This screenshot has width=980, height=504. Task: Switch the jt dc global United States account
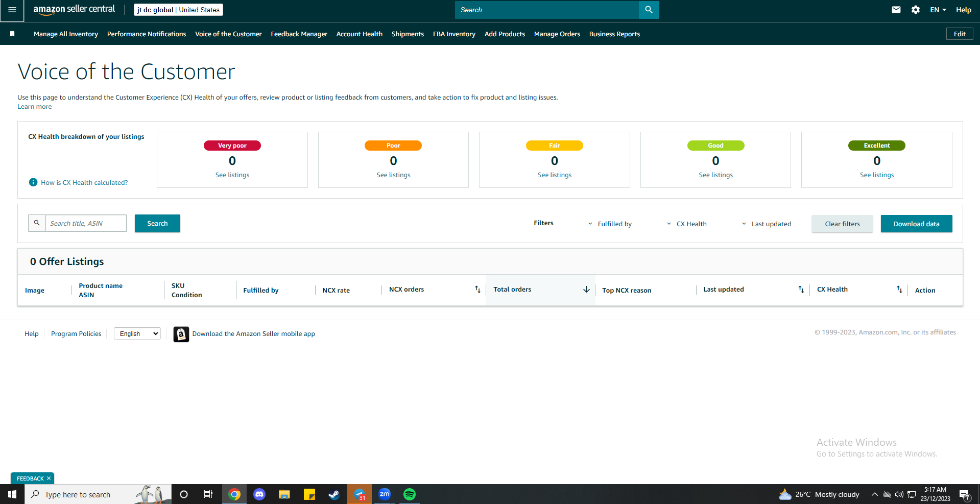[x=178, y=10]
